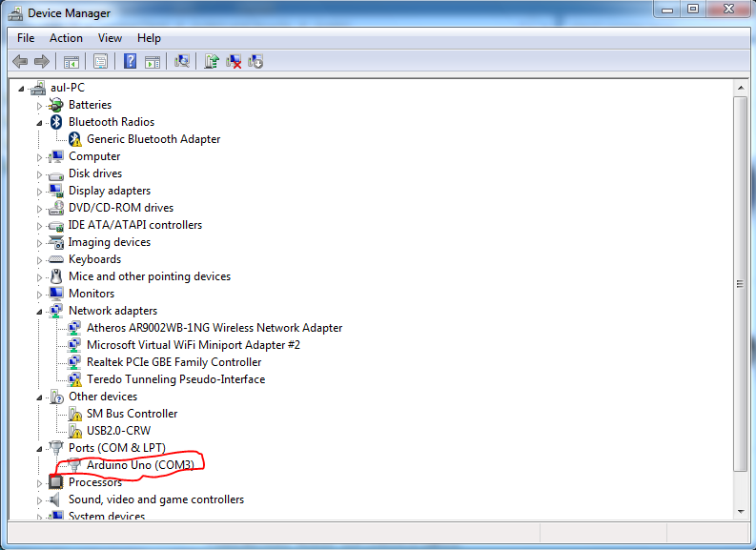Collapse the Other devices category

click(x=39, y=397)
